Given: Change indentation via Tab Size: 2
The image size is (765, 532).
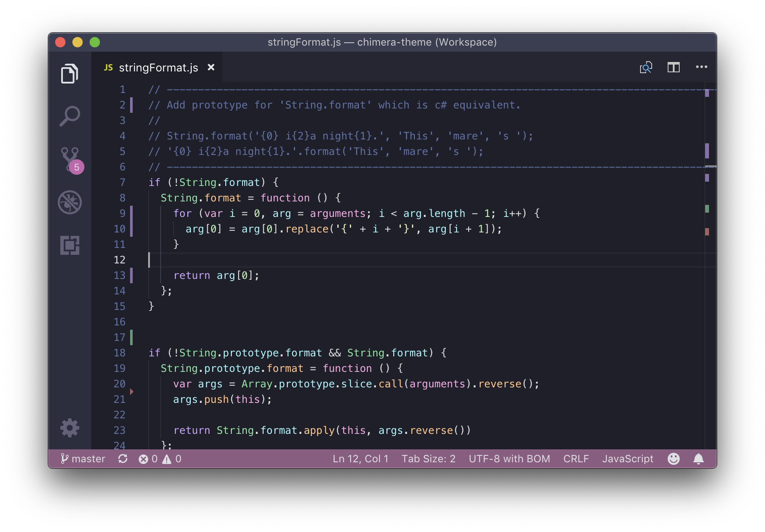Looking at the screenshot, I should [429, 459].
